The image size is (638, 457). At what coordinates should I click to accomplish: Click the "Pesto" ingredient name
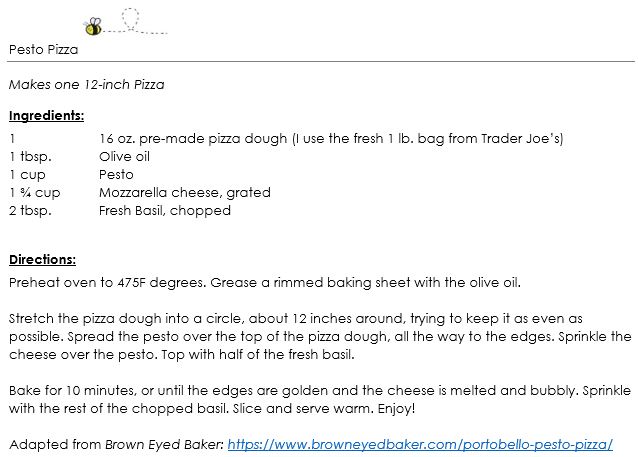(116, 175)
